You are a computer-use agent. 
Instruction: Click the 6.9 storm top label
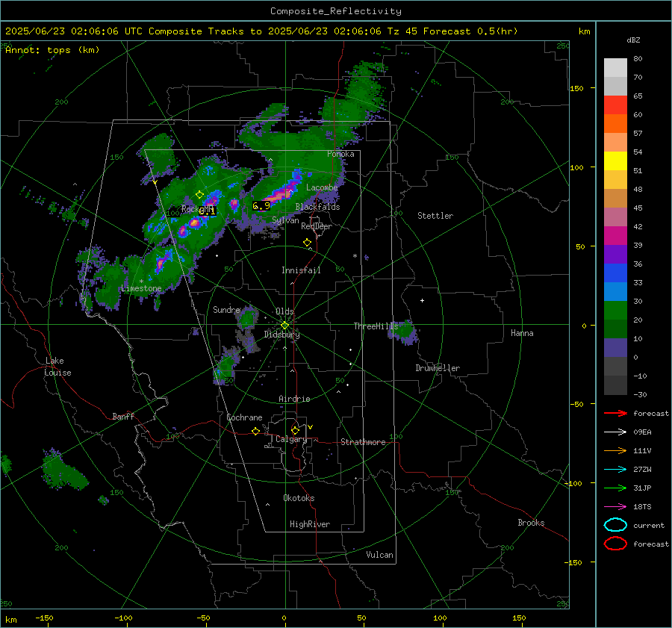tap(261, 206)
